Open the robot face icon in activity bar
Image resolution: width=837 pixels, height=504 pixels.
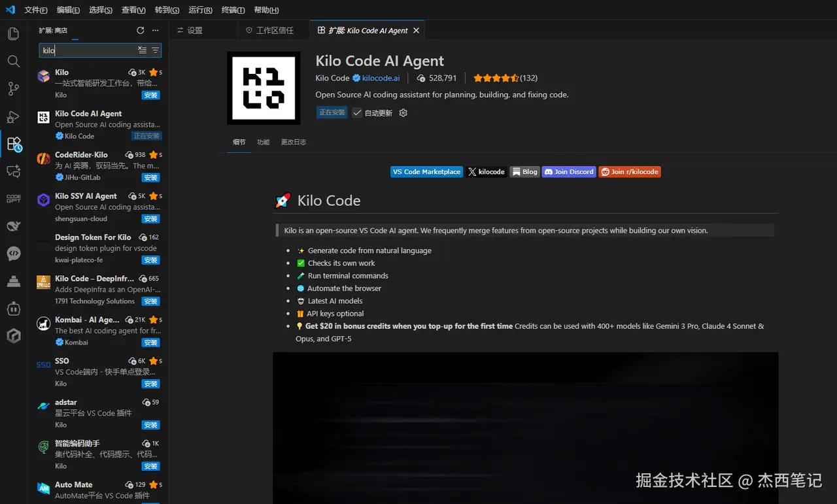pos(13,309)
